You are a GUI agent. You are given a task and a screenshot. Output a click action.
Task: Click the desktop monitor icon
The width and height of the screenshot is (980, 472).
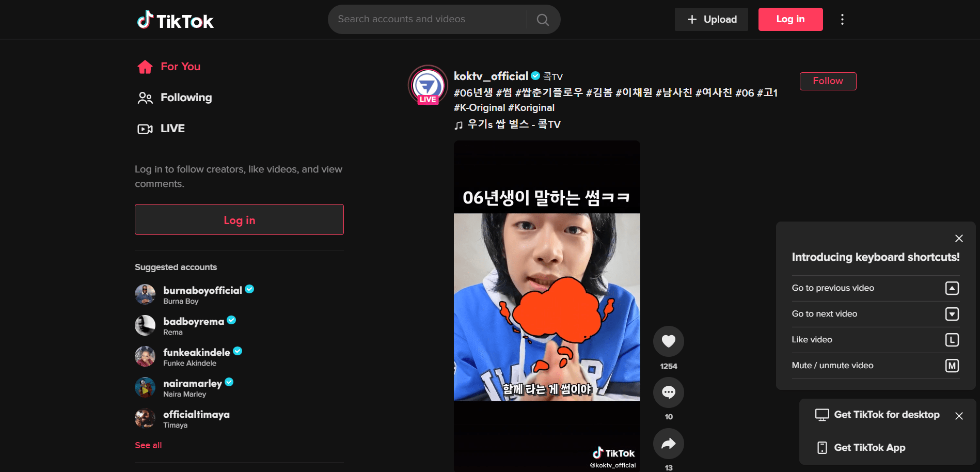[x=822, y=415]
